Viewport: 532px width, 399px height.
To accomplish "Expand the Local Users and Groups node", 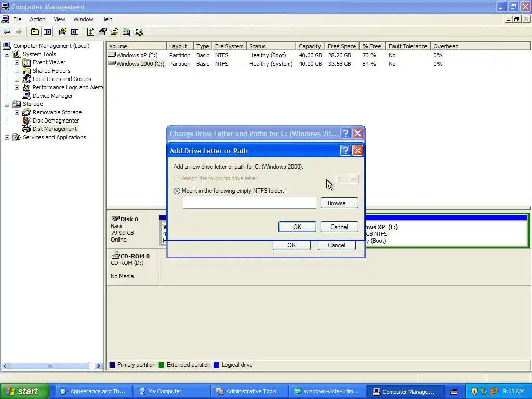I will click(x=17, y=79).
